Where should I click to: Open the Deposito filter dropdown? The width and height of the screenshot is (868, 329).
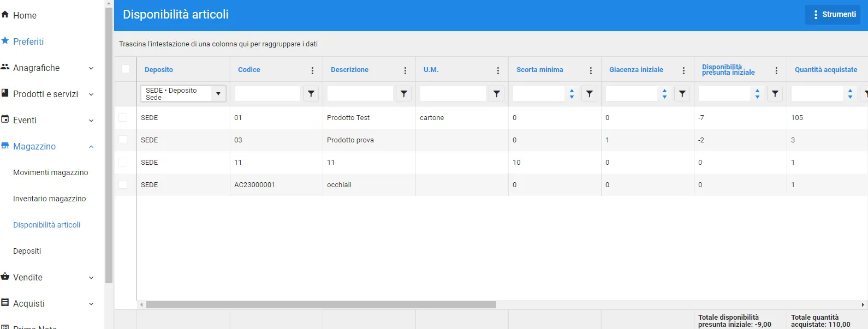tap(218, 94)
